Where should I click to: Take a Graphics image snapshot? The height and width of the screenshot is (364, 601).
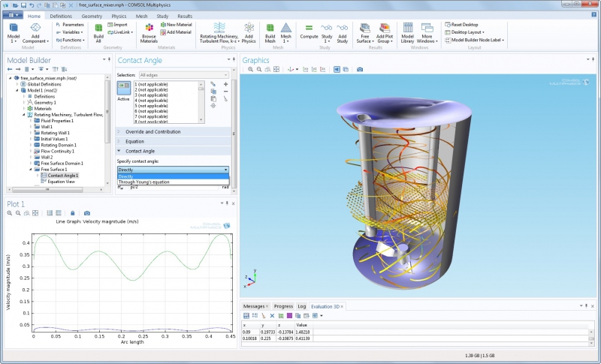[x=360, y=69]
